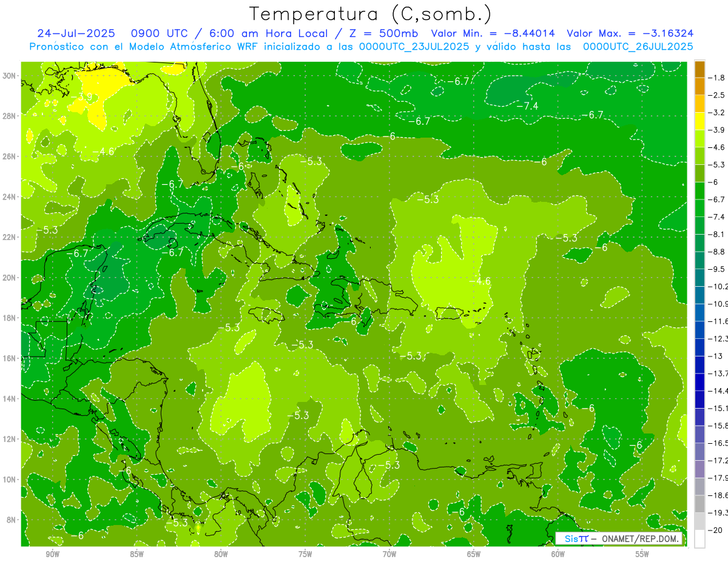Click the -4.6 contour label north of Puerto Rico
This screenshot has width=728, height=562.
pyautogui.click(x=480, y=281)
